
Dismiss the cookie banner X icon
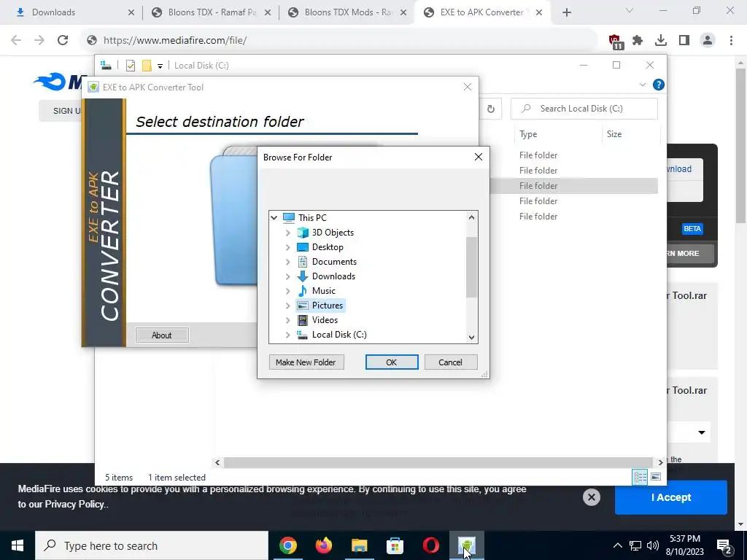click(591, 497)
